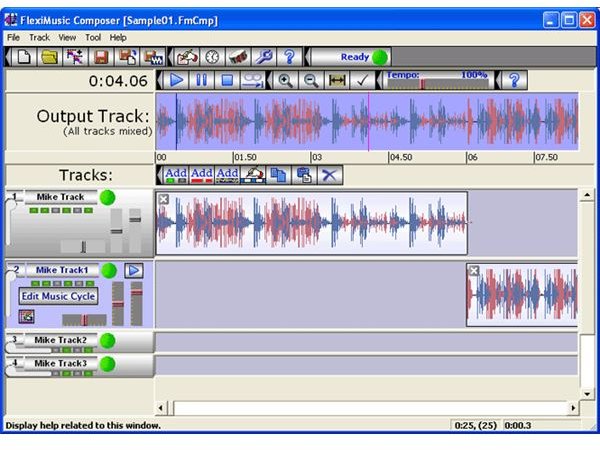Click the small image icon under Edit Music Cycle
Screen dimensions: 600x450
26,316
